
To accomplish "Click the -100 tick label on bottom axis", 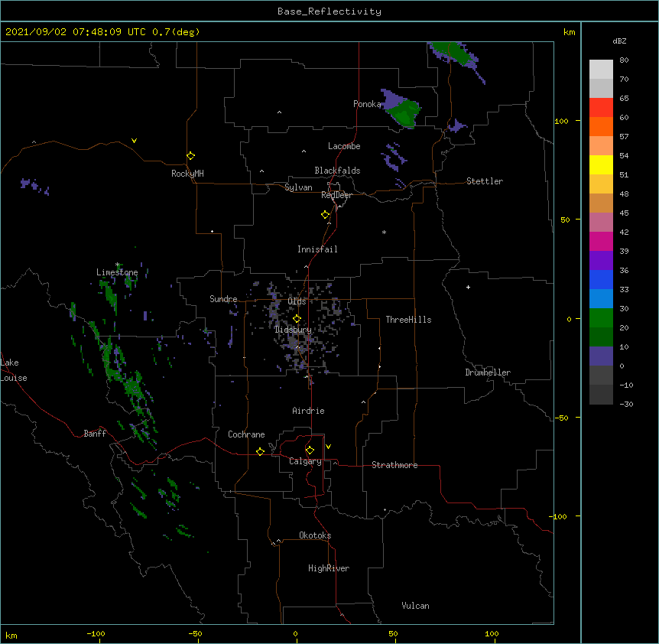I will [96, 633].
